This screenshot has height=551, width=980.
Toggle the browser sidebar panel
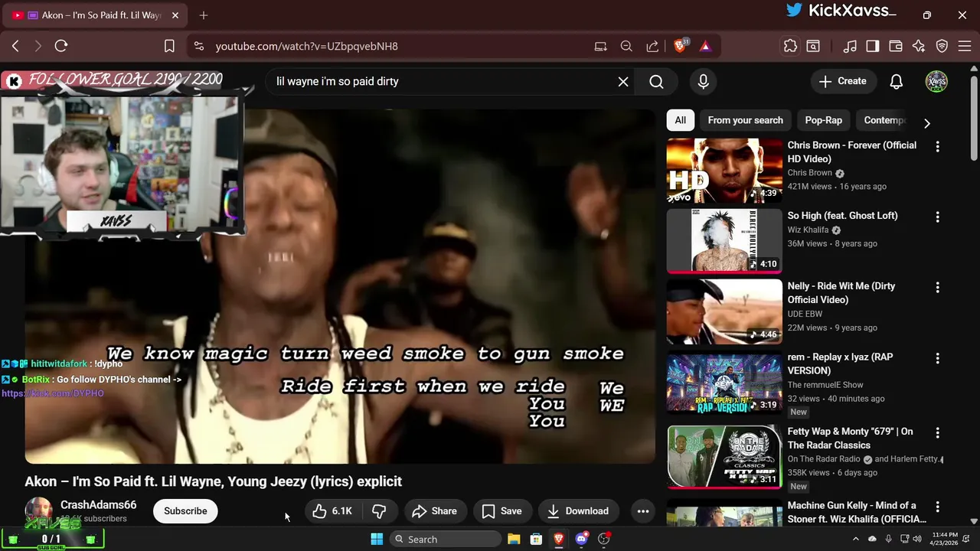click(873, 46)
